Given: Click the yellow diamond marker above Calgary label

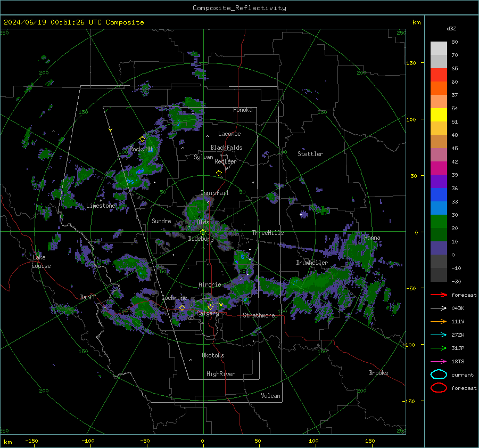Looking at the screenshot, I should point(210,307).
